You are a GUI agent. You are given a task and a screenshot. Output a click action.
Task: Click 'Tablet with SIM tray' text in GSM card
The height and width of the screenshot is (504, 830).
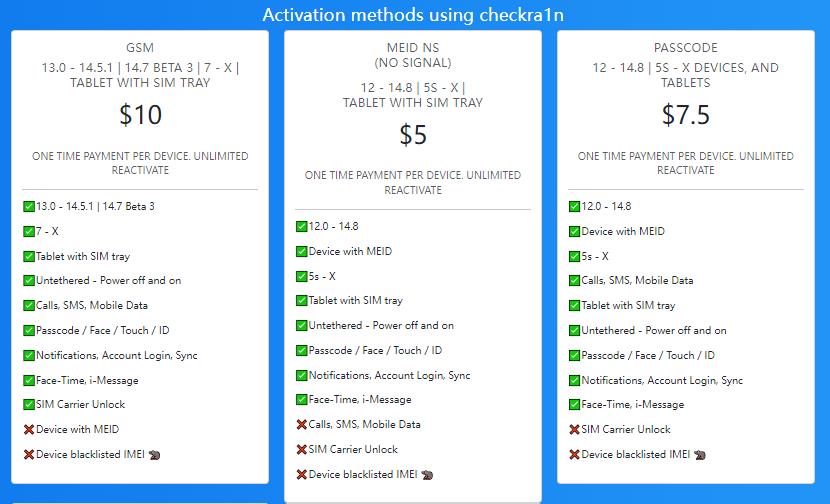83,256
